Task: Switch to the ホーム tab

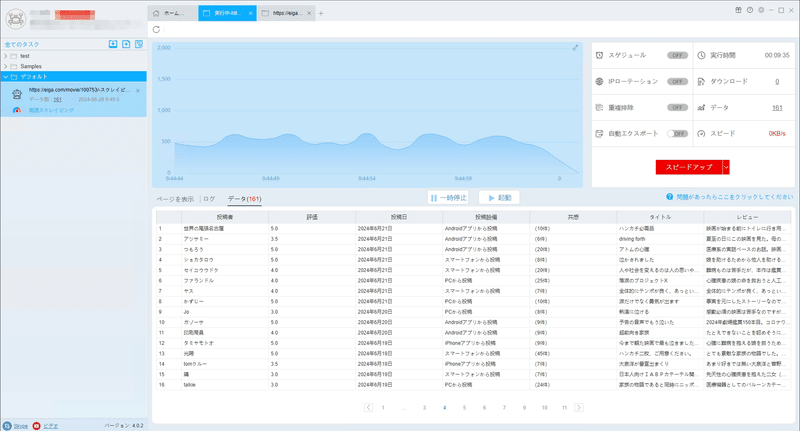Action: [172, 13]
